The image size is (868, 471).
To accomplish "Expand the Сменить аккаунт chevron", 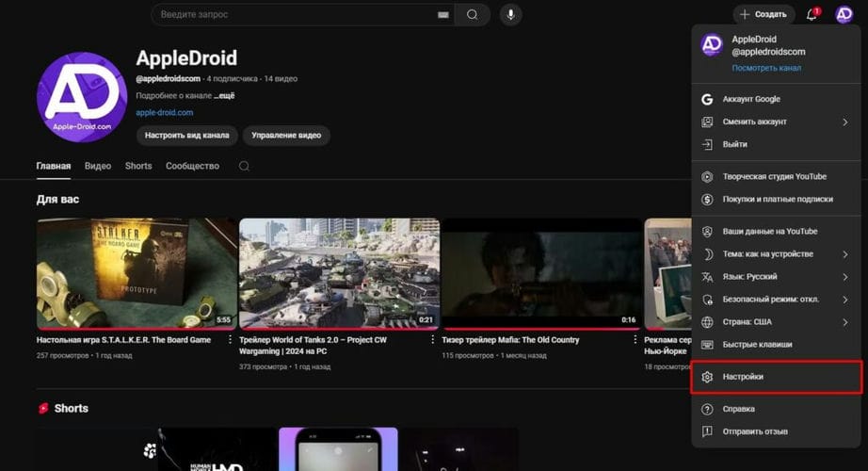I will tap(845, 122).
